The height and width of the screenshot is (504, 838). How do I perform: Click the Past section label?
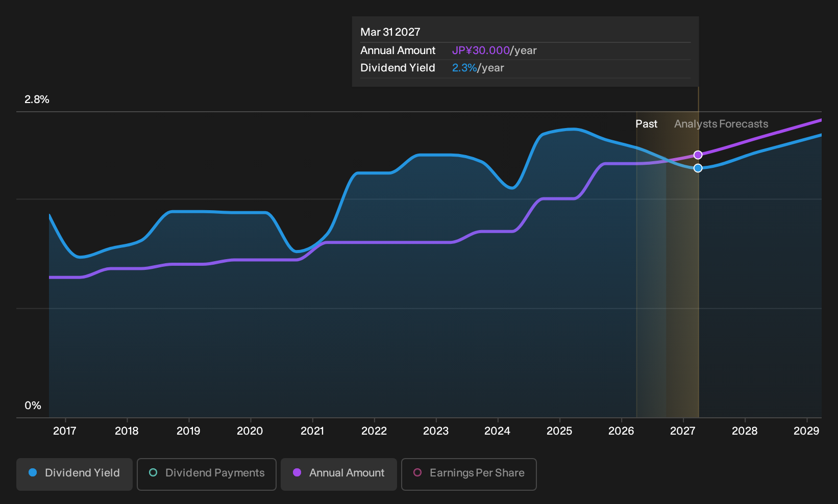[646, 124]
